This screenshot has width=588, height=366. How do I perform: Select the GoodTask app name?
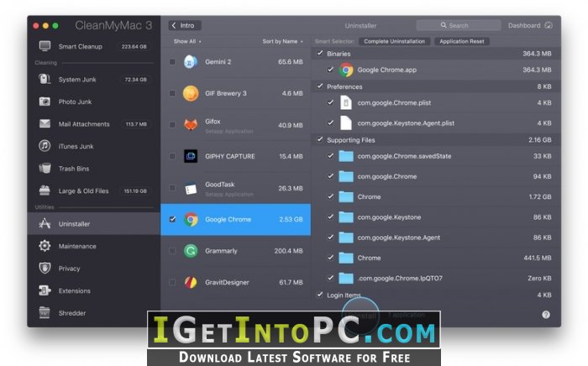(x=220, y=185)
